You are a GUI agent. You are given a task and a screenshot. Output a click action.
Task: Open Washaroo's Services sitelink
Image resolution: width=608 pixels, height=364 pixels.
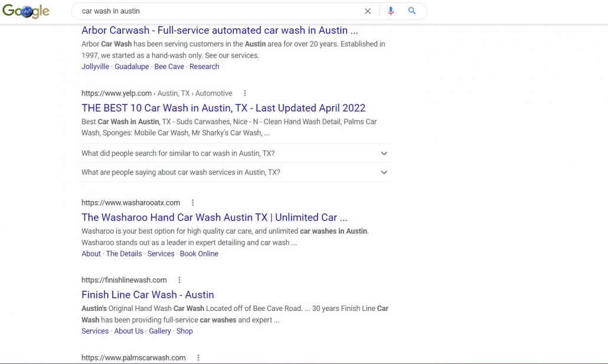pos(161,254)
